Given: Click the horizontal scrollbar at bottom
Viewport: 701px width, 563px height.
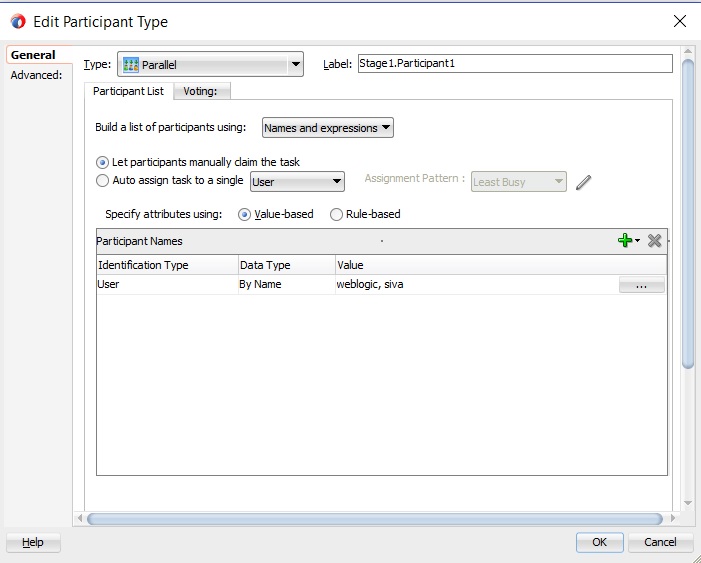Looking at the screenshot, I should click(374, 519).
